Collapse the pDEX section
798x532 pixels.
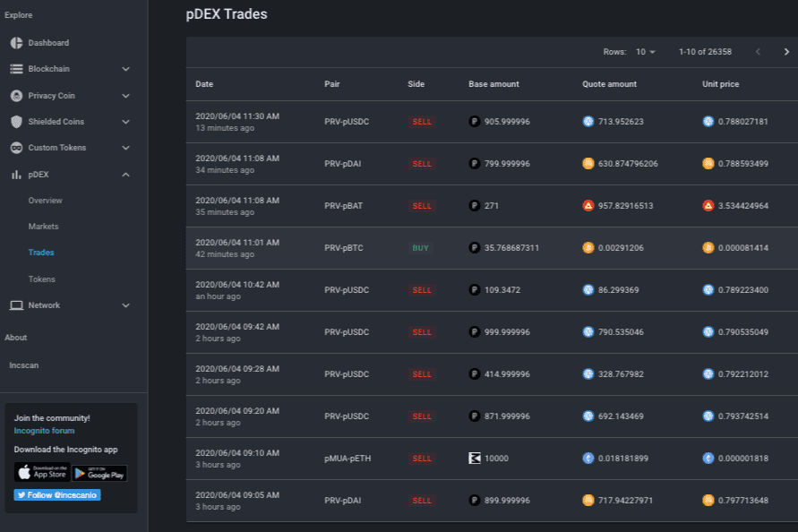[126, 174]
